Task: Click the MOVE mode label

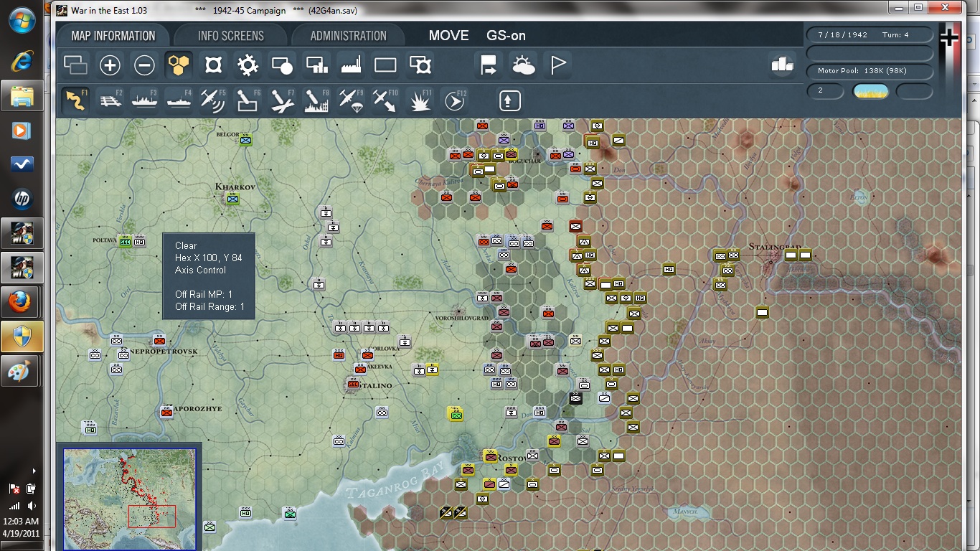Action: pyautogui.click(x=448, y=36)
